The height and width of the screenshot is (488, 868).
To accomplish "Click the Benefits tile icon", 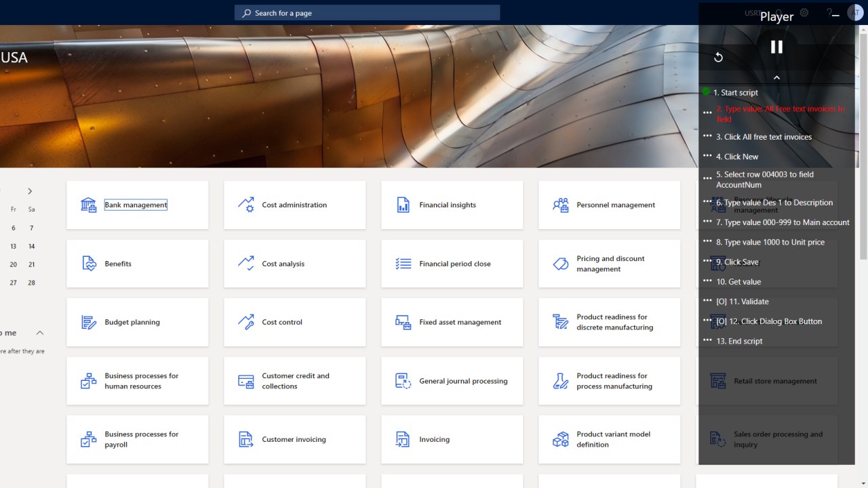I will click(89, 264).
